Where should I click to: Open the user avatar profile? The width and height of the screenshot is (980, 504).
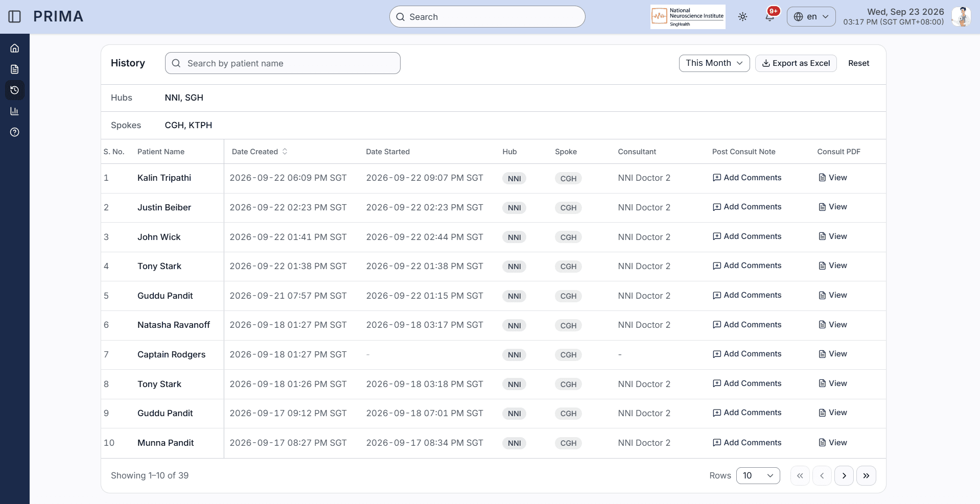pos(961,17)
